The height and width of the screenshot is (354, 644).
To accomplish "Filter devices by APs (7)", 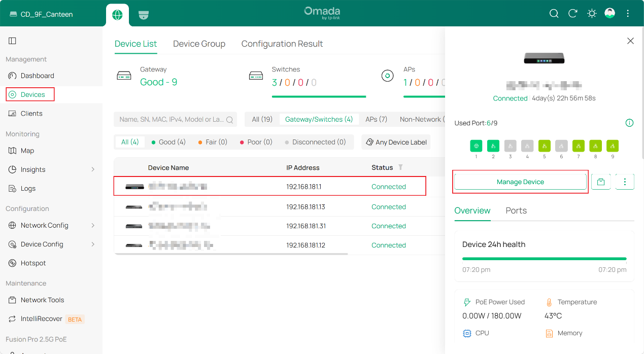I will click(376, 119).
